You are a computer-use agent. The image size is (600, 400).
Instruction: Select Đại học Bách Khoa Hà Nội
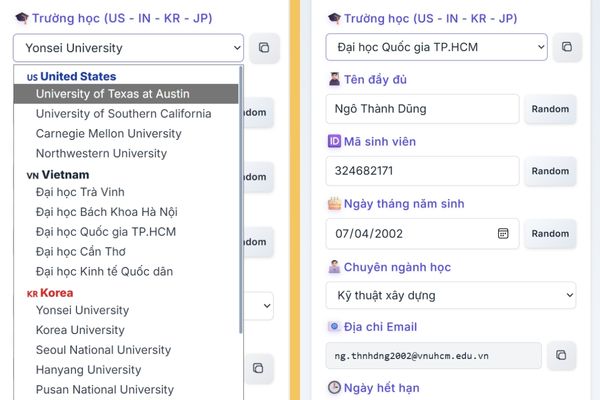coord(106,212)
